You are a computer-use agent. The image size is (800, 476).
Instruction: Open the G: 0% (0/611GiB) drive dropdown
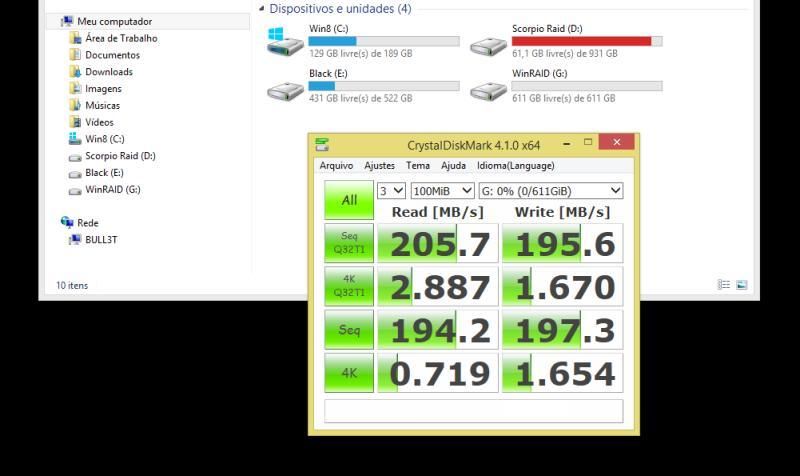coord(551,191)
